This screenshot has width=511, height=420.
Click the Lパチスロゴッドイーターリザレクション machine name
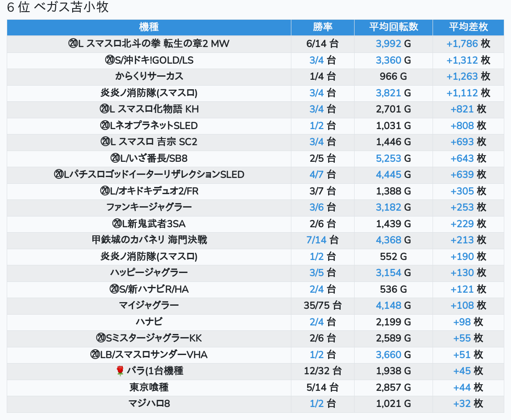tap(149, 174)
